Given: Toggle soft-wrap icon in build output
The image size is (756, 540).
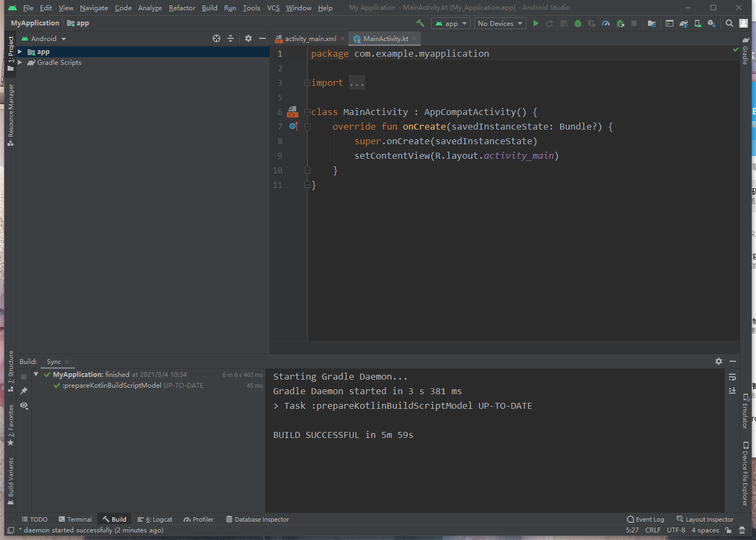Looking at the screenshot, I should click(x=732, y=377).
